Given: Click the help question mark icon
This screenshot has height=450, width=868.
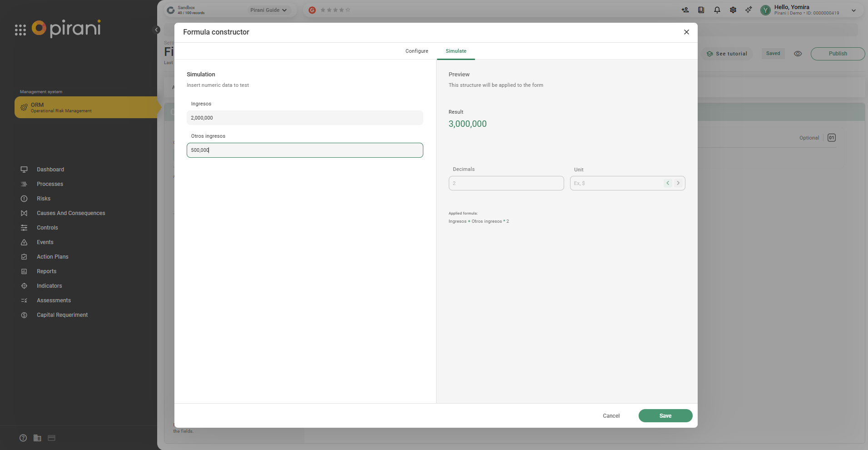Looking at the screenshot, I should coord(23,438).
